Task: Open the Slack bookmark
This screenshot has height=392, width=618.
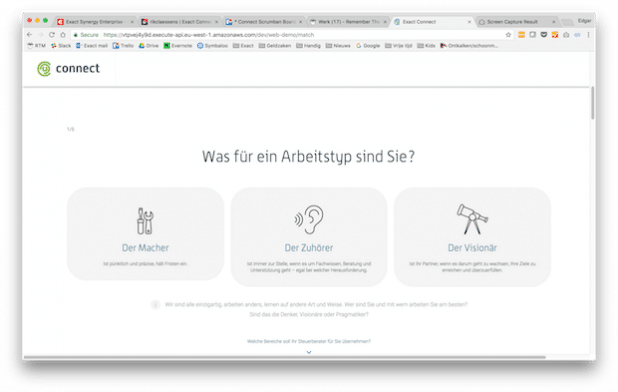Action: coord(61,46)
